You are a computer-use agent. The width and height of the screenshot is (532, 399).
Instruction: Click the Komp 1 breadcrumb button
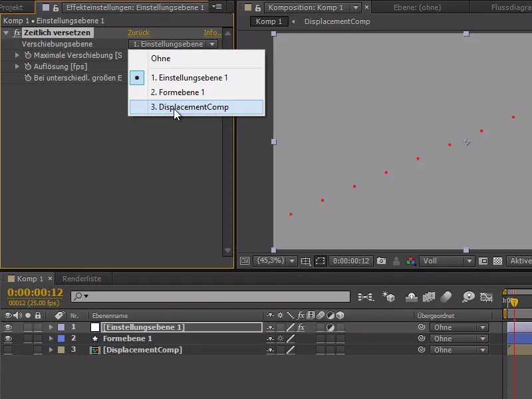269,21
